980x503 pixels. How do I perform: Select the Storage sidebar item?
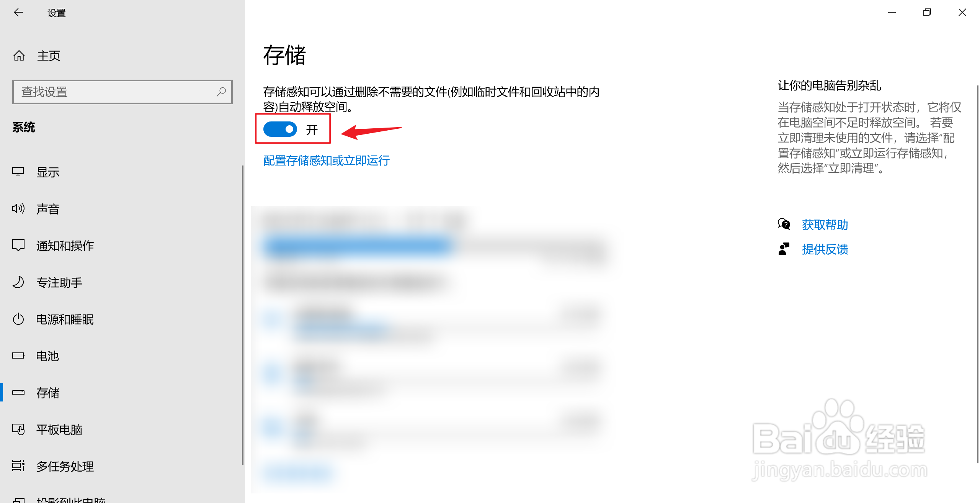pyautogui.click(x=122, y=393)
